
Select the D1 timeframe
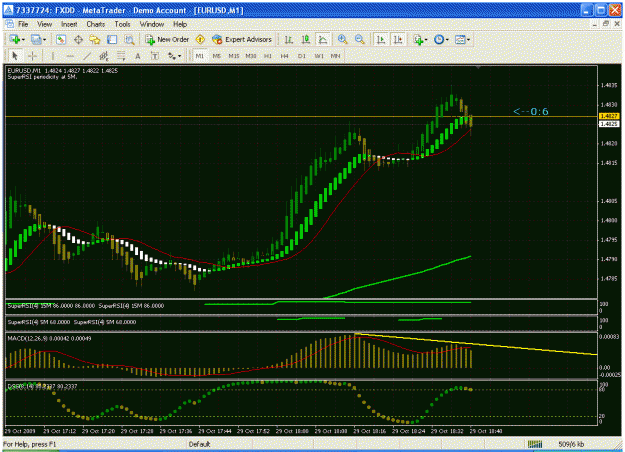pyautogui.click(x=301, y=56)
